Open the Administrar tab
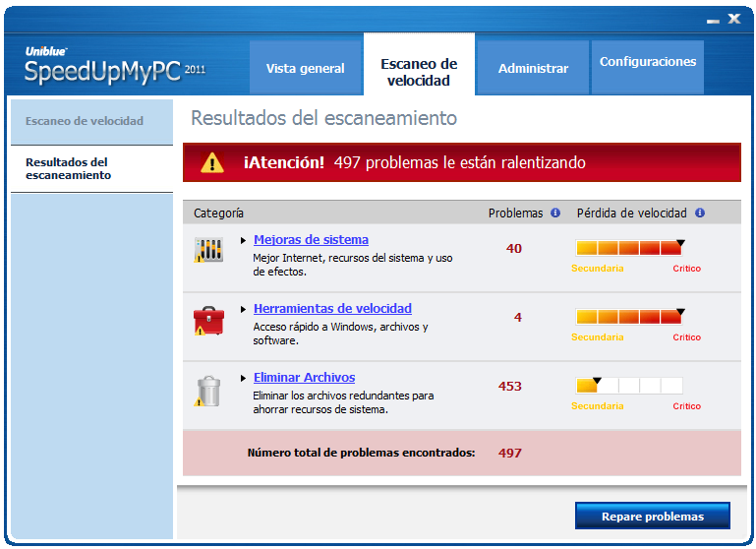The image size is (756, 549). pos(533,68)
